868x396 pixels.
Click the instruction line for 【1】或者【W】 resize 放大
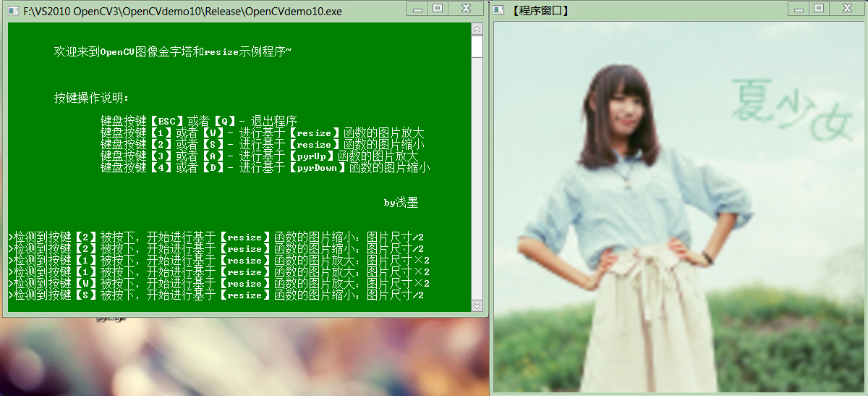[262, 132]
